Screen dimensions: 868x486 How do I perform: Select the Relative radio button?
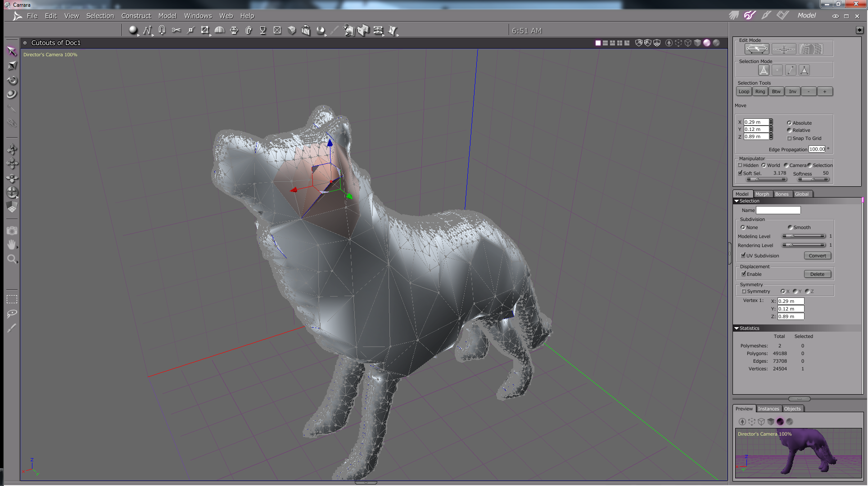789,130
